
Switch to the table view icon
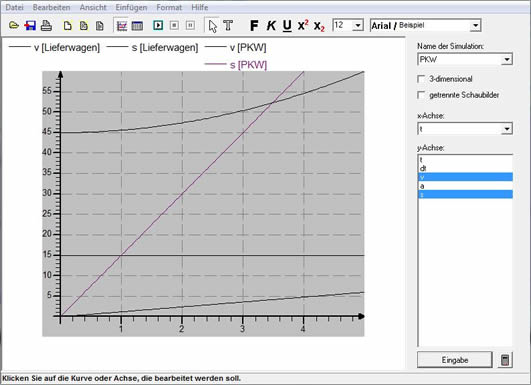(137, 25)
